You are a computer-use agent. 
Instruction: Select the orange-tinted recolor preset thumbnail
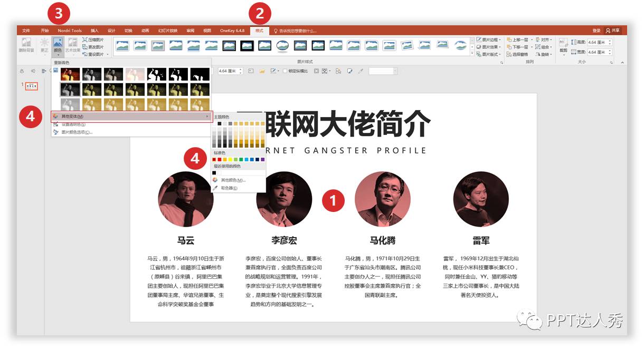pos(70,74)
